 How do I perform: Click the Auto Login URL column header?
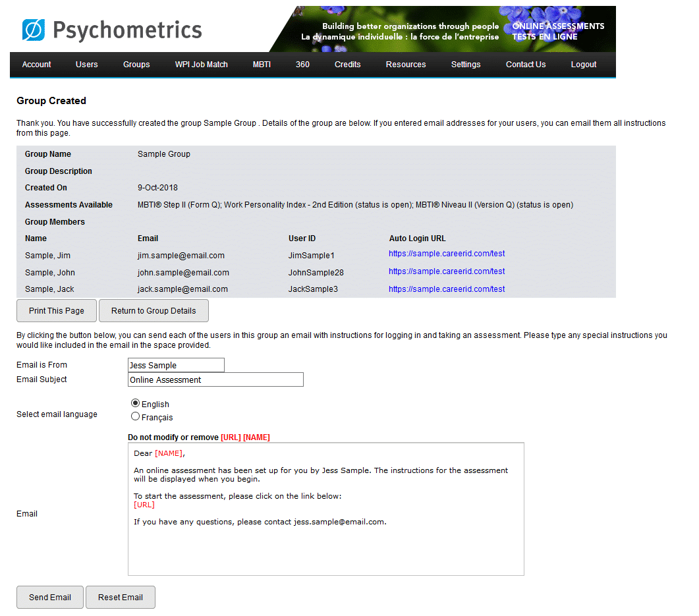tap(417, 238)
